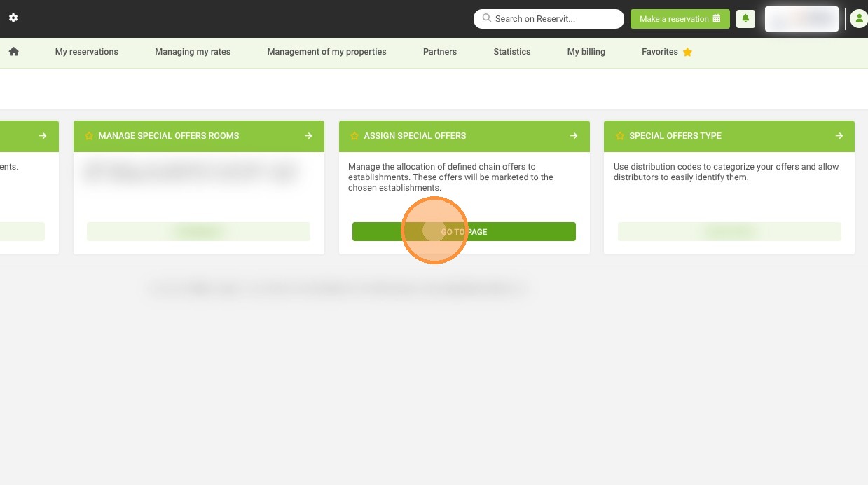Click the Favorites star icon
Image resolution: width=868 pixels, height=485 pixels.
click(x=687, y=52)
